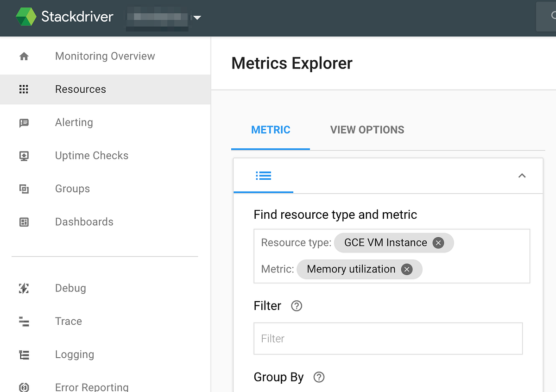Open Dashboards using its sidebar icon
Image resolution: width=556 pixels, height=392 pixels.
(24, 222)
